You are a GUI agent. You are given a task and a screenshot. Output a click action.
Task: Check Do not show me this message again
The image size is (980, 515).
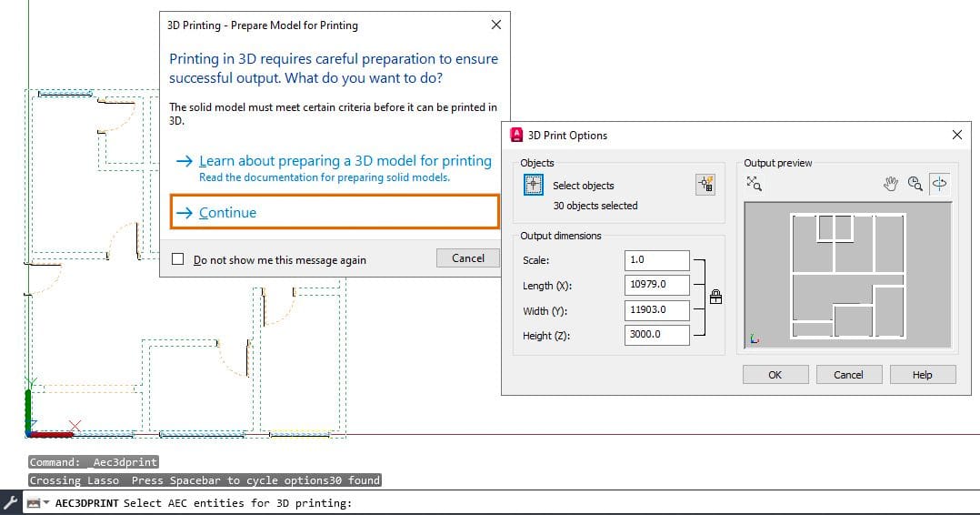pyautogui.click(x=178, y=259)
